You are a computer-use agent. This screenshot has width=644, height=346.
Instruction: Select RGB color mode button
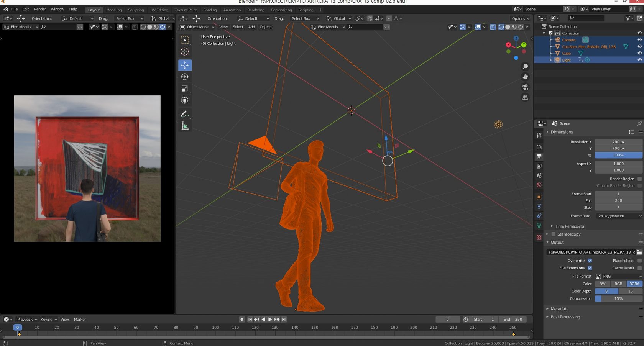[618, 284]
